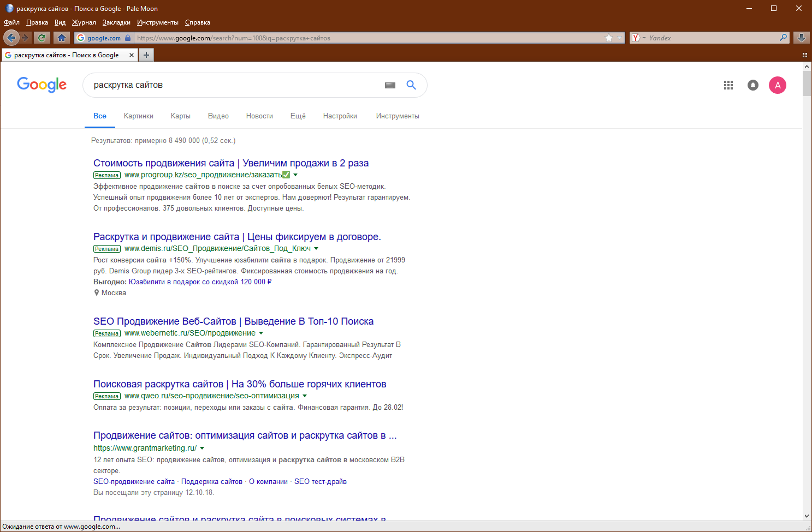Open the Журнал menu
This screenshot has height=532, width=812.
(x=84, y=22)
